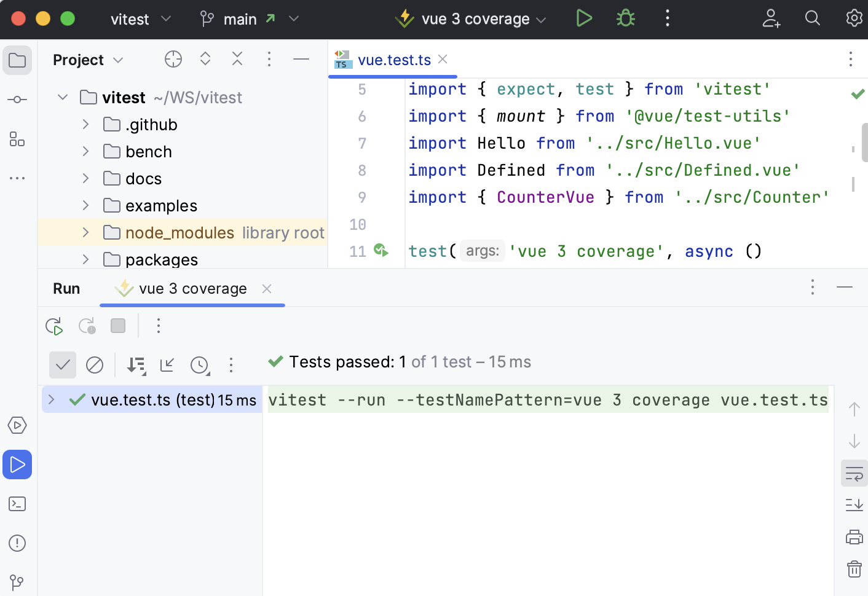The width and height of the screenshot is (868, 596).
Task: Open test history clock dropdown
Action: tap(200, 365)
